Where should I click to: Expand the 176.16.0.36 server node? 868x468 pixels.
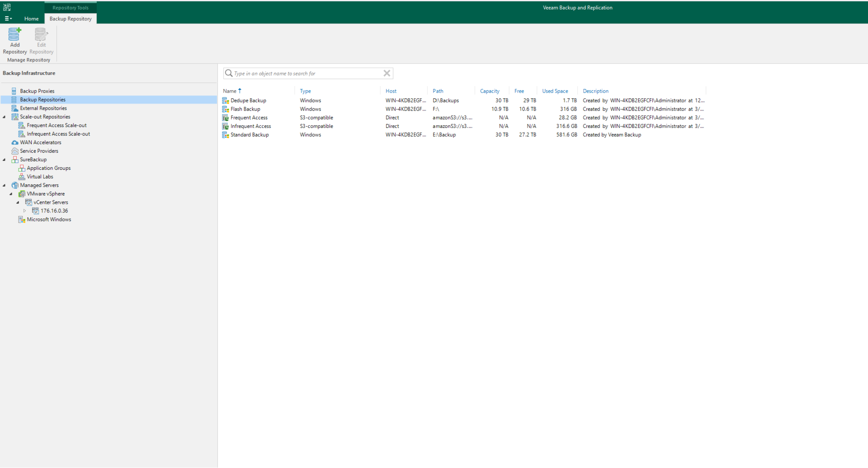point(25,211)
